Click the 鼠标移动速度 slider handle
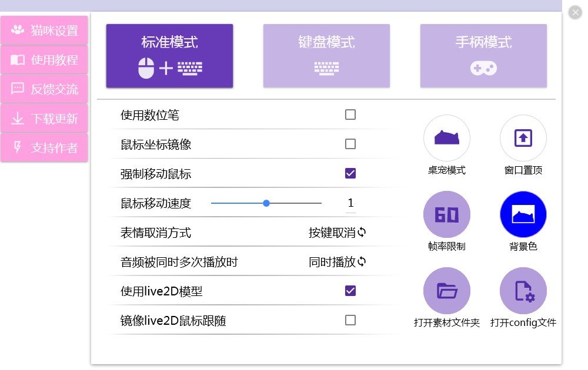588x370 pixels. [266, 203]
